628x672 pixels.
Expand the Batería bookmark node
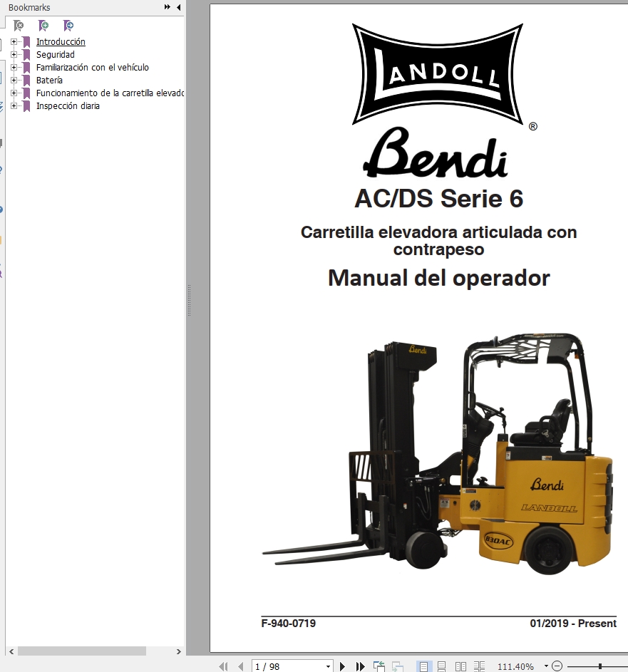pyautogui.click(x=14, y=80)
